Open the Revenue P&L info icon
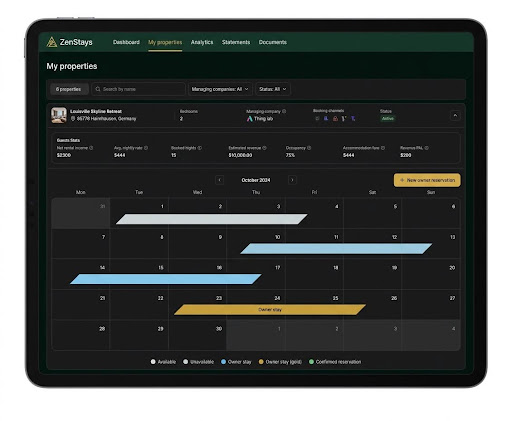Viewport: 512px width, 421px height. pos(426,148)
